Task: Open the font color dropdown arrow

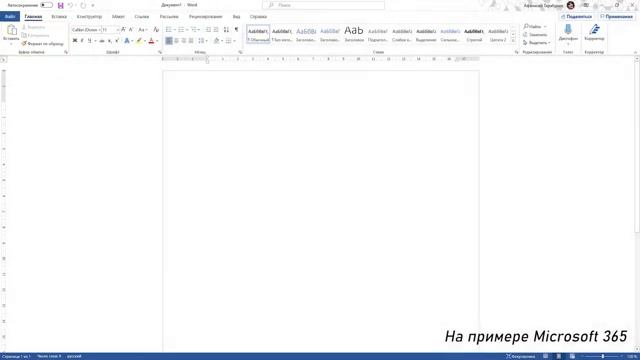Action: tap(157, 41)
